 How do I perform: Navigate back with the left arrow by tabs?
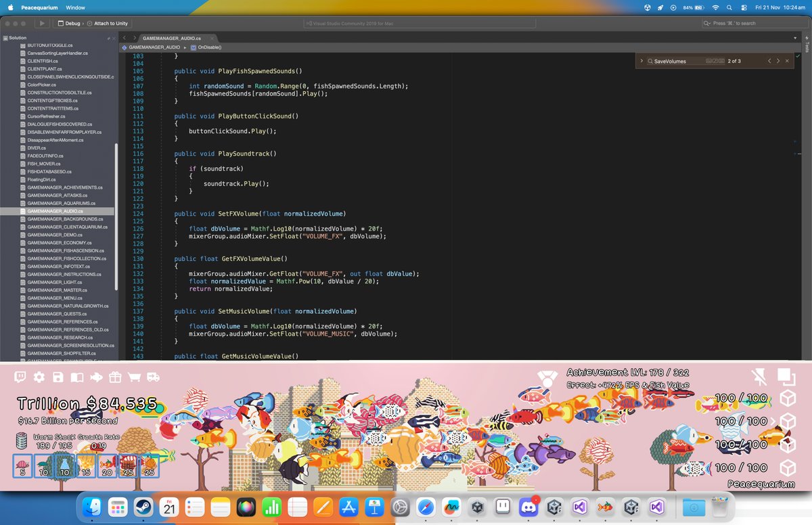(125, 39)
